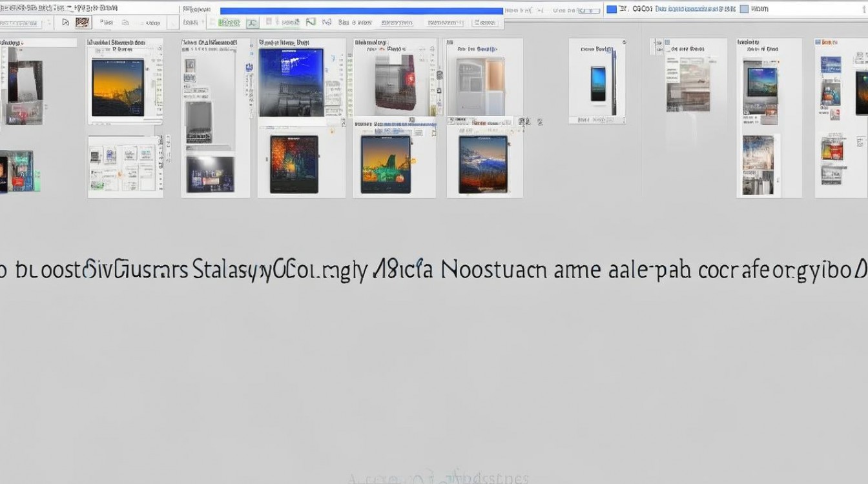Image resolution: width=868 pixels, height=484 pixels.
Task: Click the checkered pattern icon in toolbar
Action: pos(83,23)
